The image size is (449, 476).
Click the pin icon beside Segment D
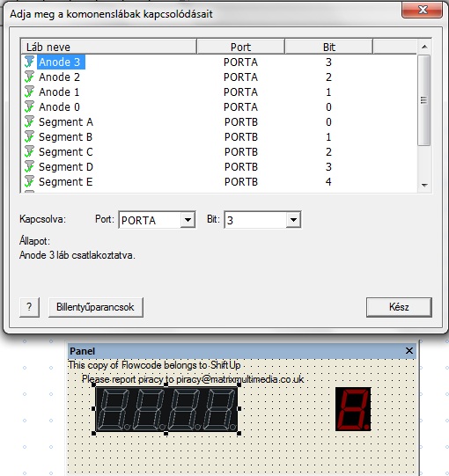point(29,166)
